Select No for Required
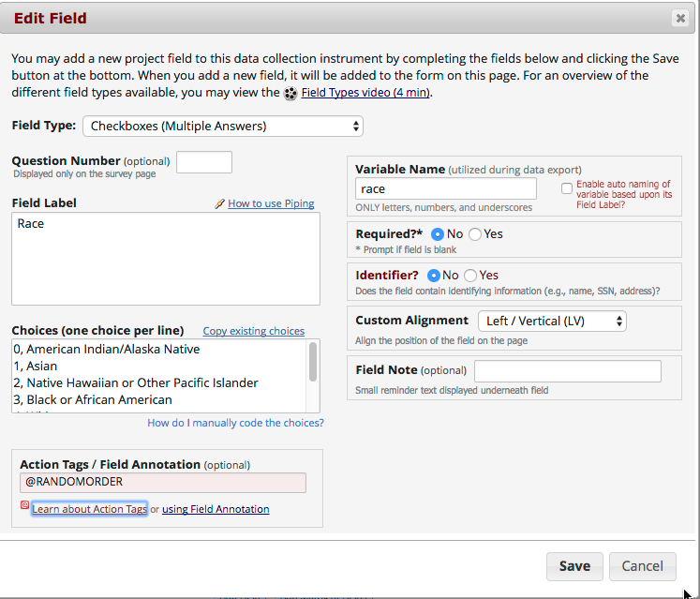 coord(438,234)
